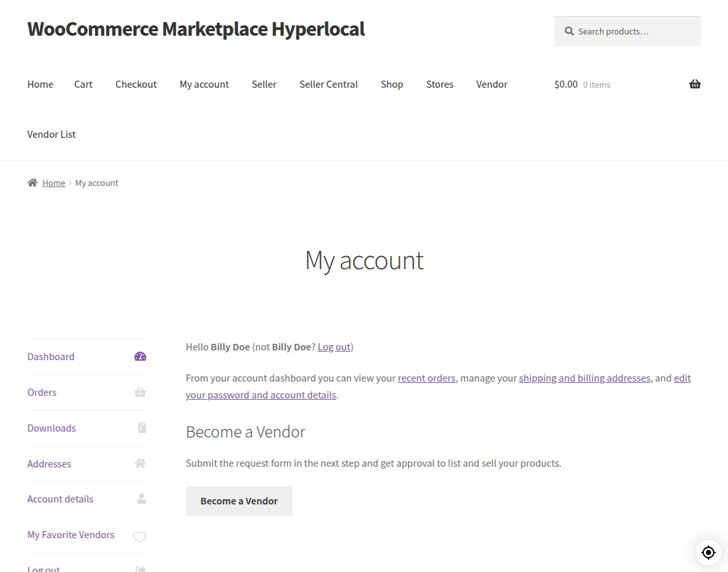
Task: Click the Account details person icon
Action: point(142,499)
